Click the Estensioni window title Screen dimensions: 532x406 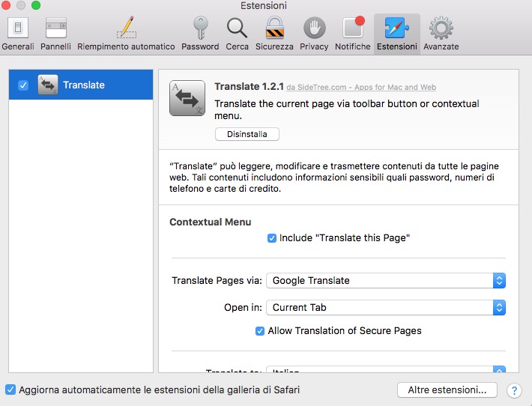tap(264, 6)
